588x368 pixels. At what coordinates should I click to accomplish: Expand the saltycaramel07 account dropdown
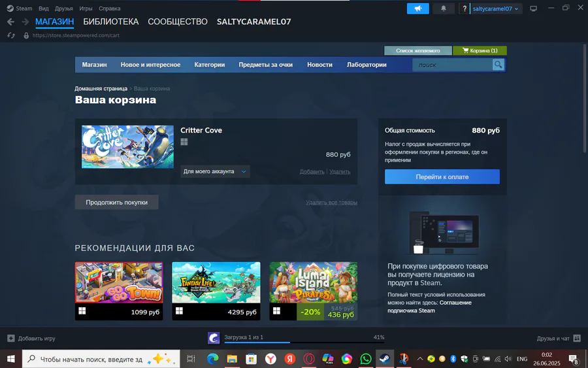(495, 8)
